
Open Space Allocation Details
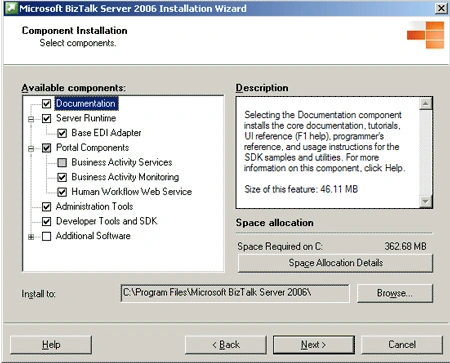coord(335,263)
